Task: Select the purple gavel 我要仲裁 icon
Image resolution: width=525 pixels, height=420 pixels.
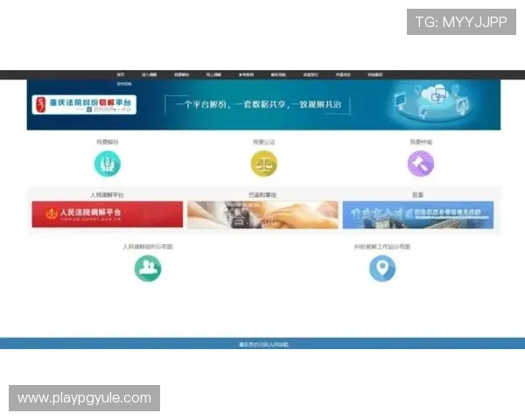Action: (x=421, y=164)
